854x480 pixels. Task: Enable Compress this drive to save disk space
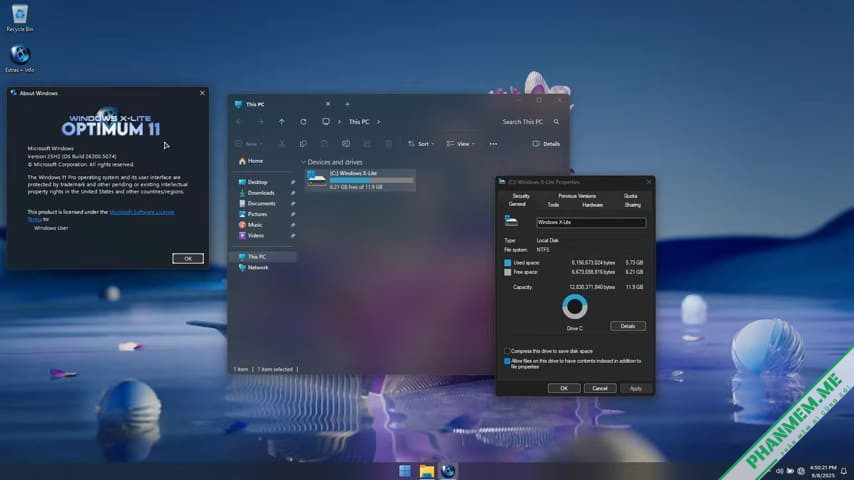[x=508, y=351]
